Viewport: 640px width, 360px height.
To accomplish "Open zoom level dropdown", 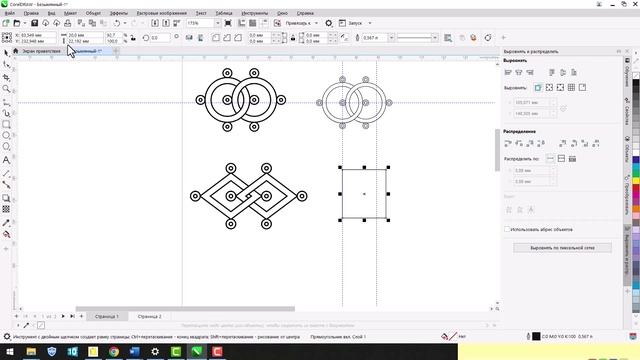I will [217, 23].
